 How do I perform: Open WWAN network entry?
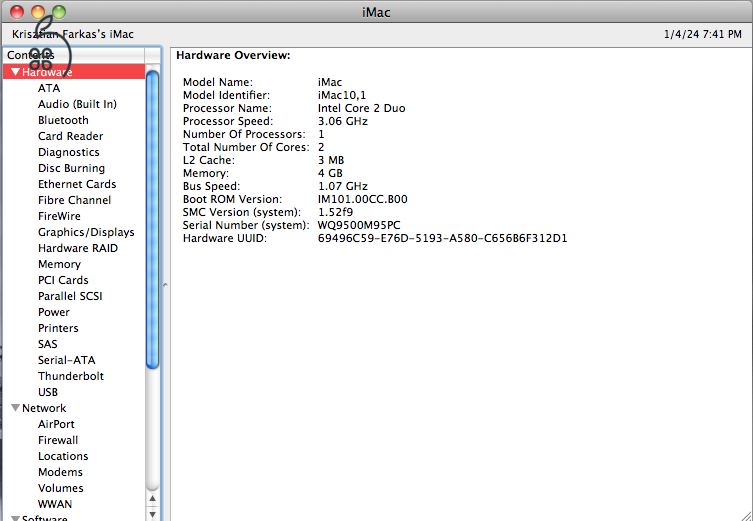[55, 504]
